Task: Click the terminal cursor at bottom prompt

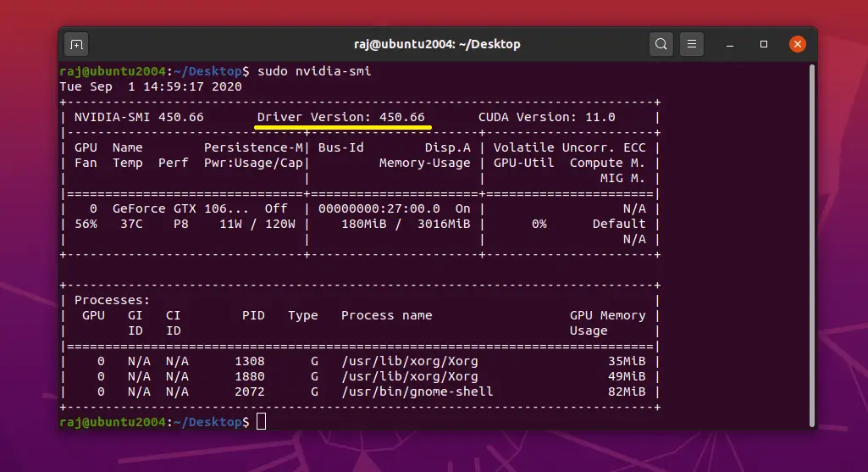Action: tap(262, 422)
